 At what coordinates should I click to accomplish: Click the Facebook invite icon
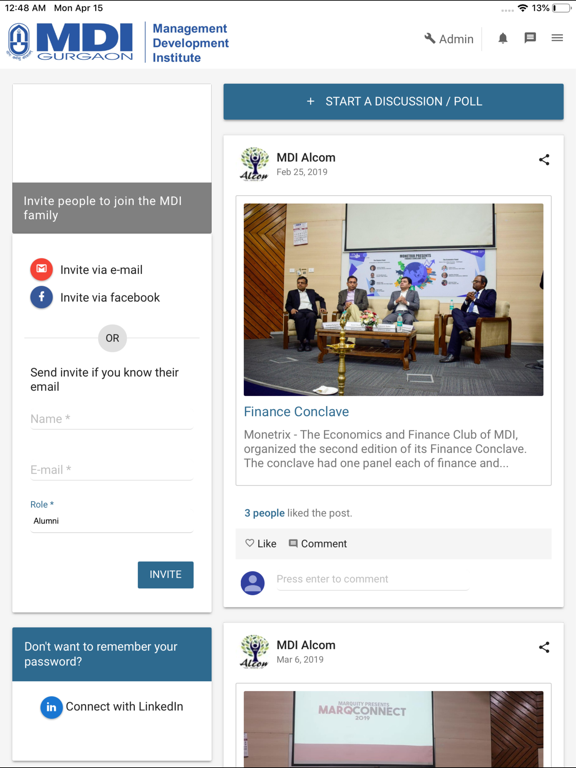pos(42,297)
